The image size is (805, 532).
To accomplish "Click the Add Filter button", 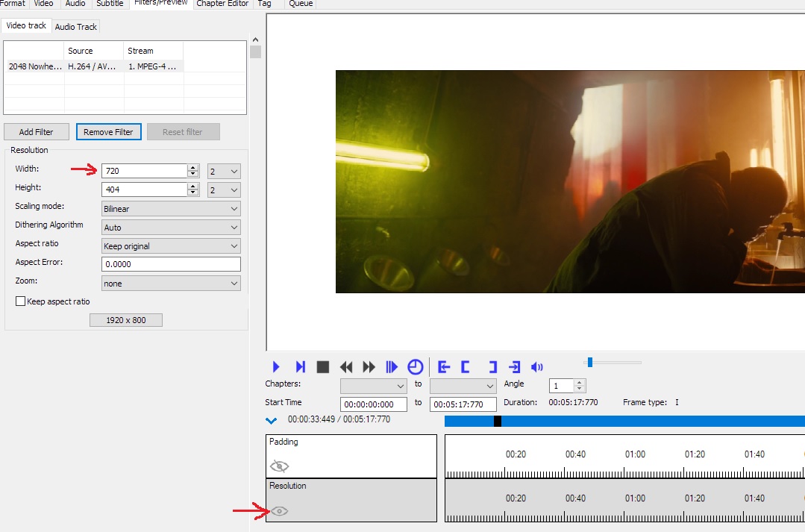I will pos(37,132).
